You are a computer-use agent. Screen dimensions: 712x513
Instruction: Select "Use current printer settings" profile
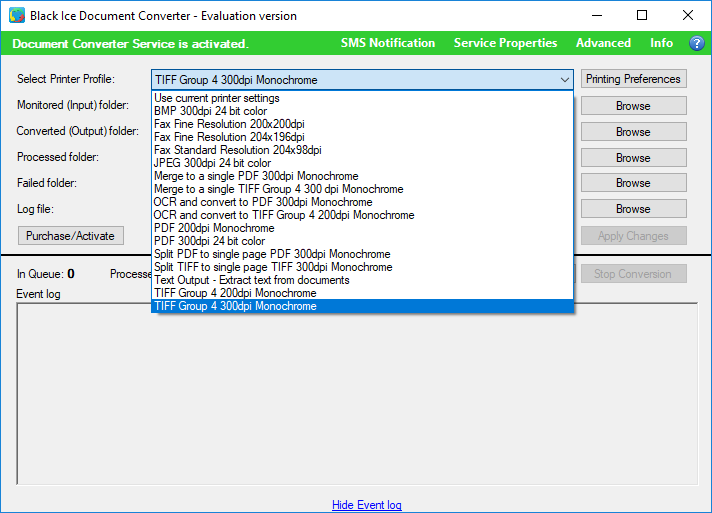click(x=217, y=98)
